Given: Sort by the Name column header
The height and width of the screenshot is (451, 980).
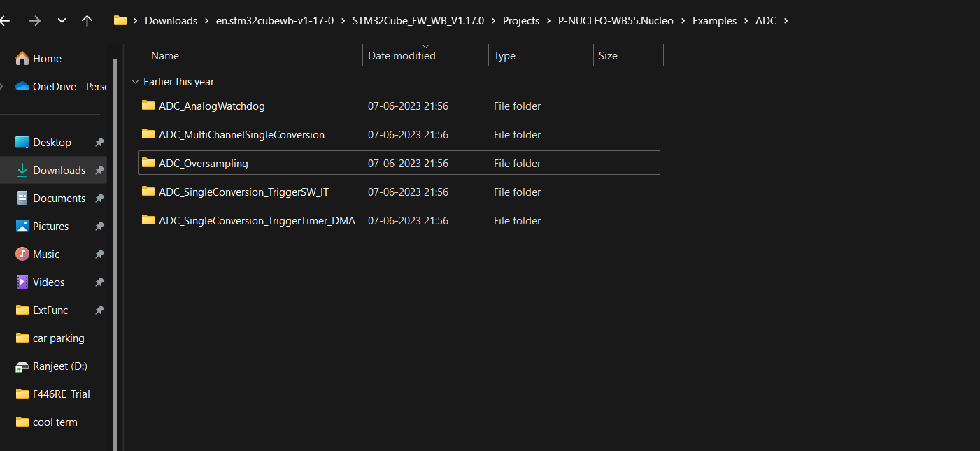Looking at the screenshot, I should [x=165, y=56].
